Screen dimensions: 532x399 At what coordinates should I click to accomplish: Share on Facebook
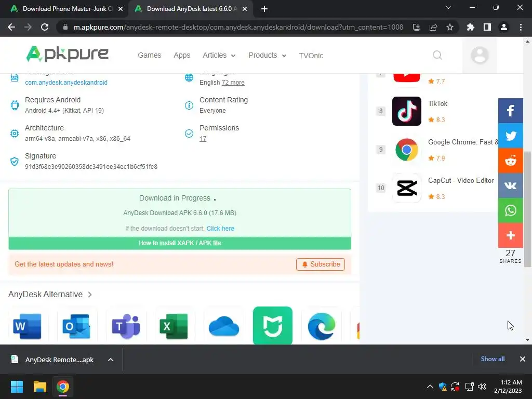click(510, 111)
